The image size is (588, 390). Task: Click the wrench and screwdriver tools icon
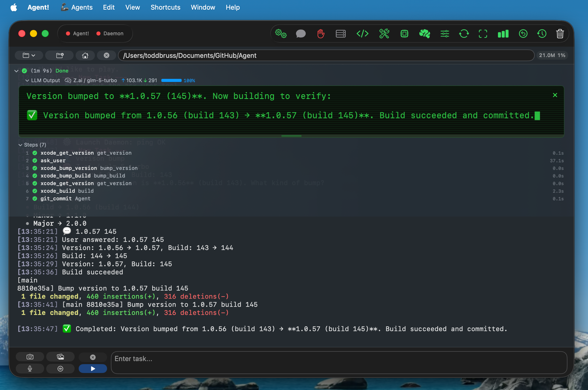[384, 34]
